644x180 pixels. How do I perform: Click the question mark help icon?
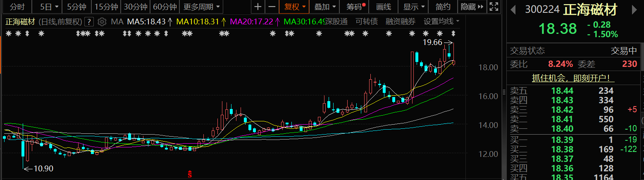click(x=89, y=22)
